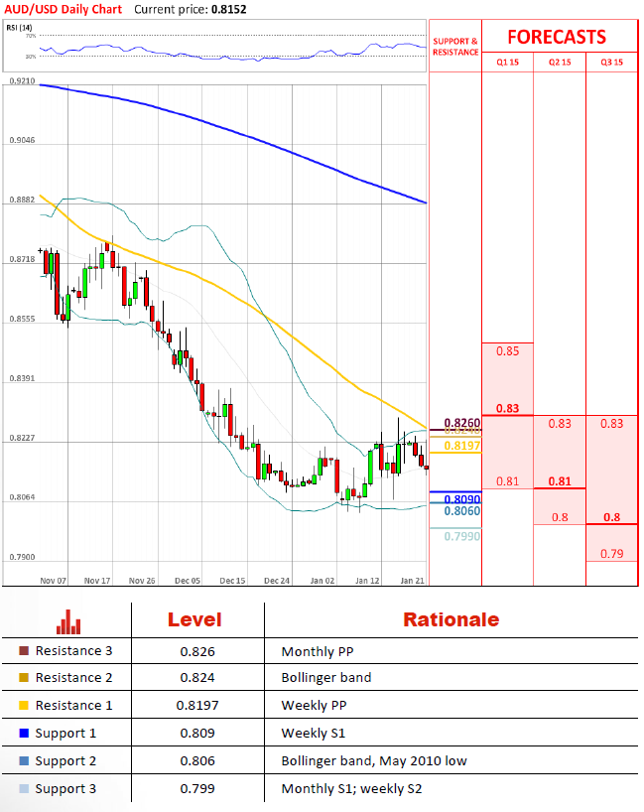This screenshot has height=812, width=644.
Task: Click the FORECASTS heading
Action: [x=556, y=37]
